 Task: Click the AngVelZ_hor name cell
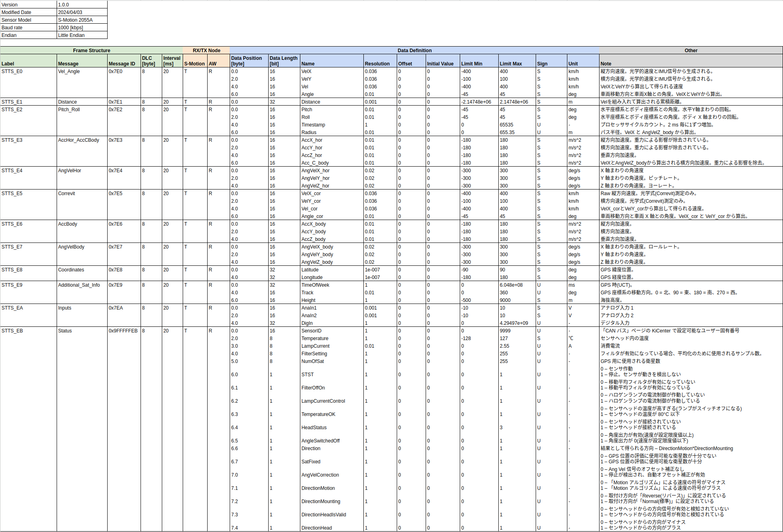point(332,186)
